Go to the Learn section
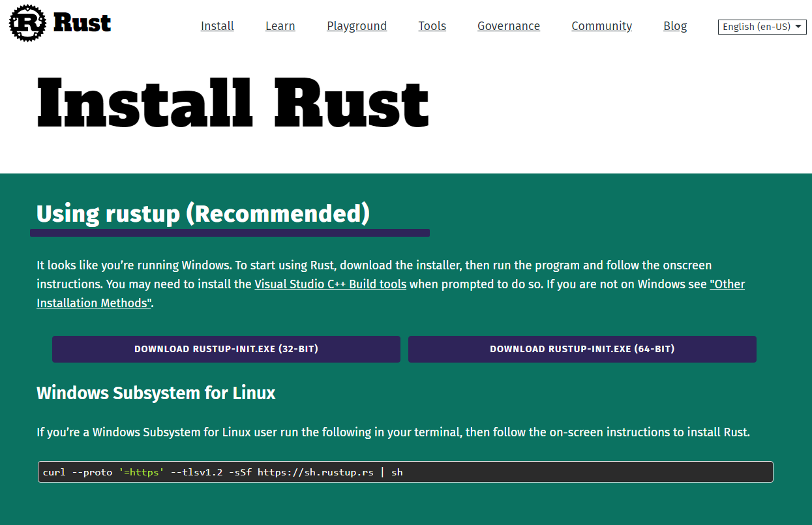This screenshot has height=525, width=812. (280, 26)
